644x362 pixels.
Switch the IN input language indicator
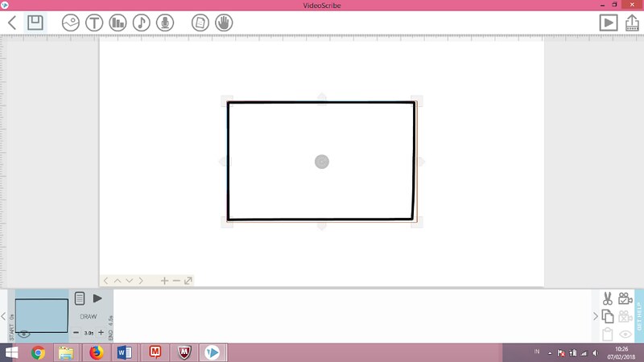coord(537,352)
